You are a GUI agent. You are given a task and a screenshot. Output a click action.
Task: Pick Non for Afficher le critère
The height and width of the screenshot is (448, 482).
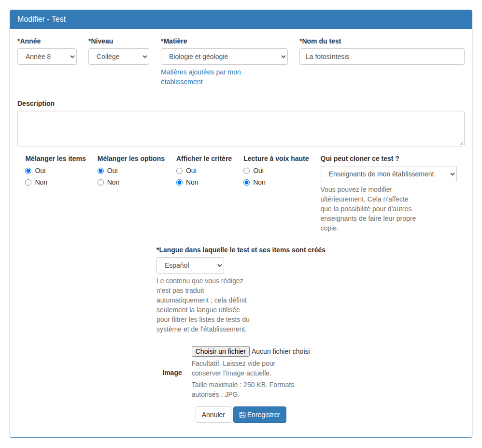point(179,183)
